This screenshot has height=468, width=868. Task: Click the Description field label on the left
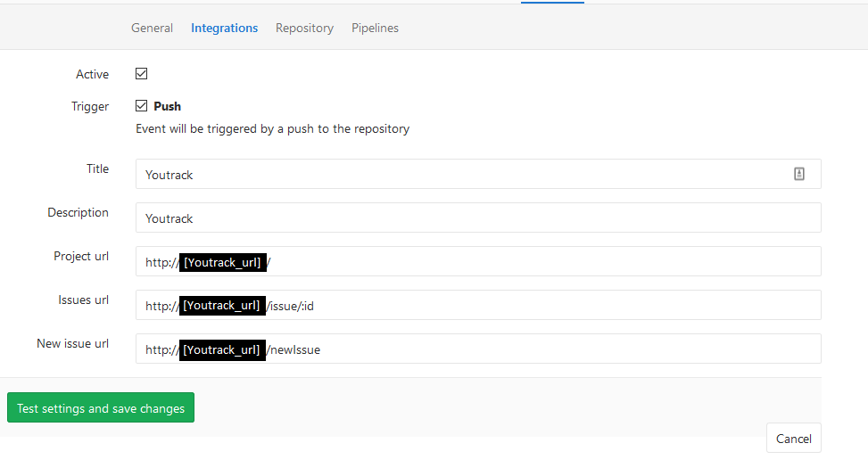78,213
